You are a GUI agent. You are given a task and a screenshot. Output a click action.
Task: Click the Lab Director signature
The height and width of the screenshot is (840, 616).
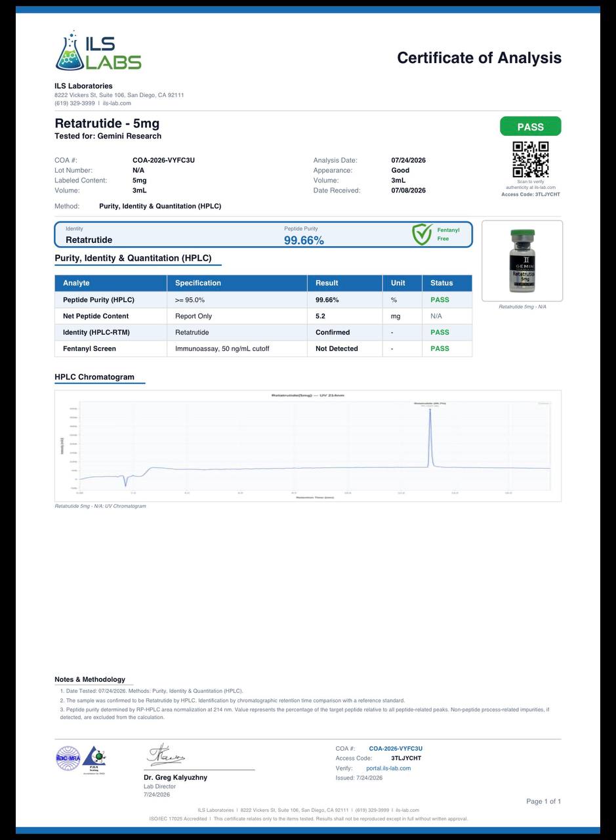pyautogui.click(x=166, y=755)
